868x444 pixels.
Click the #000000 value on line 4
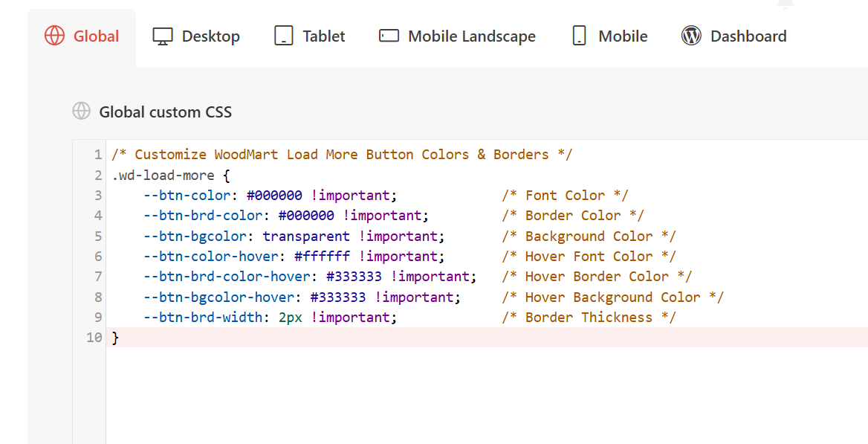click(306, 216)
